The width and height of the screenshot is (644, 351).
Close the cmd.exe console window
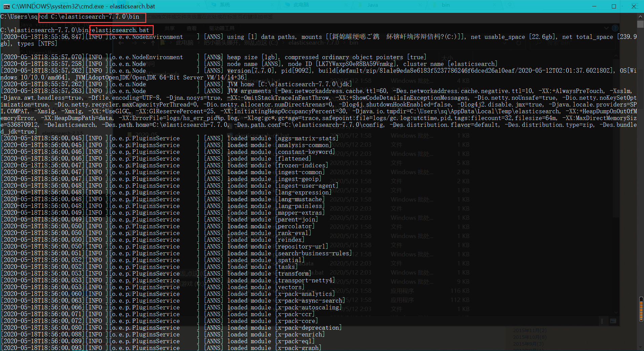[634, 6]
